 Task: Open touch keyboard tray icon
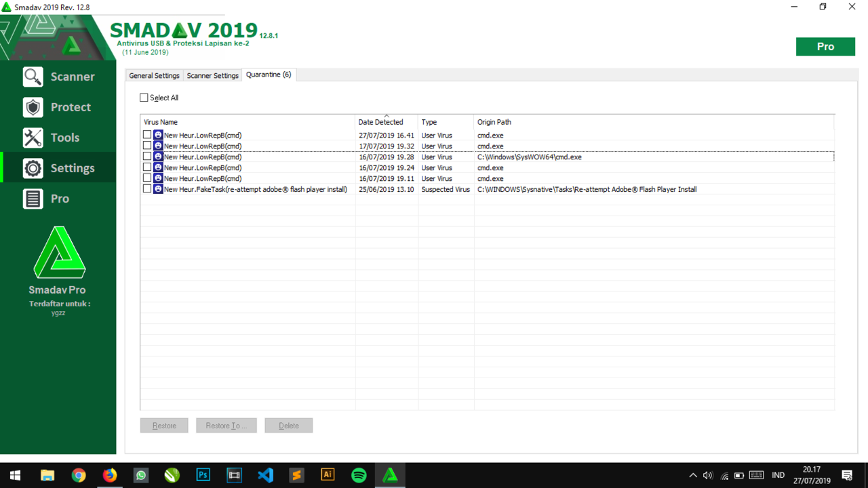tap(757, 475)
